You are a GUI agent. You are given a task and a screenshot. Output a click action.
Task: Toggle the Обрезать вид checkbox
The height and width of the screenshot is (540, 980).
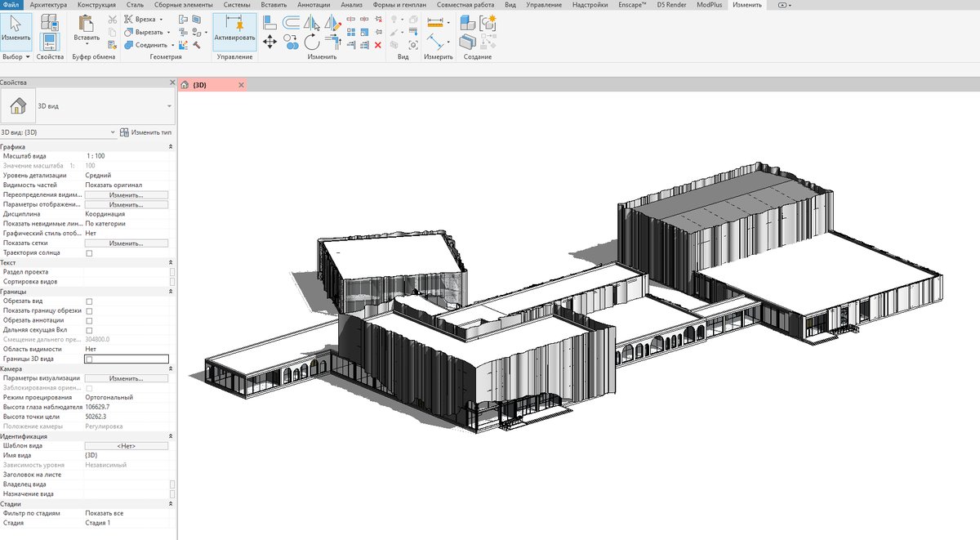point(89,301)
